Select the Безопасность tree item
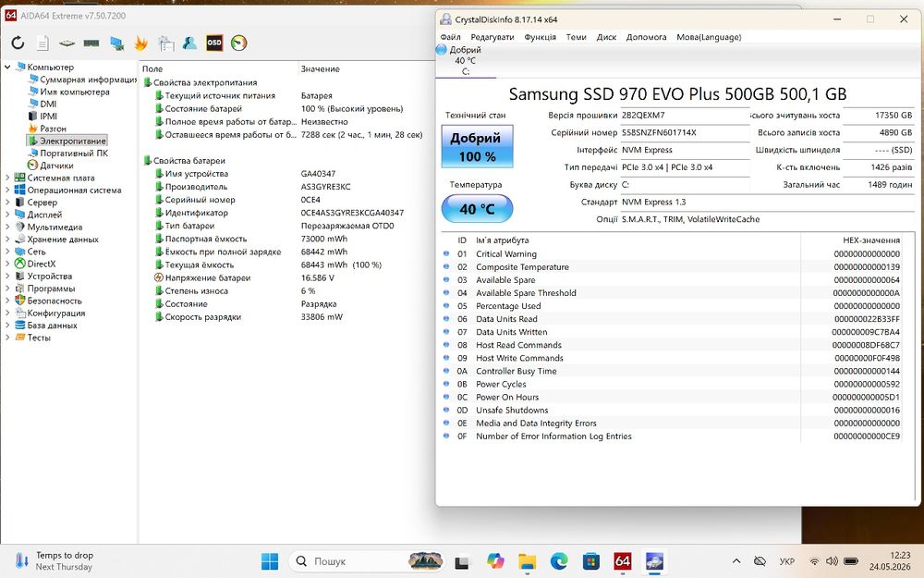Viewport: 924px width, 578px height. (48, 301)
